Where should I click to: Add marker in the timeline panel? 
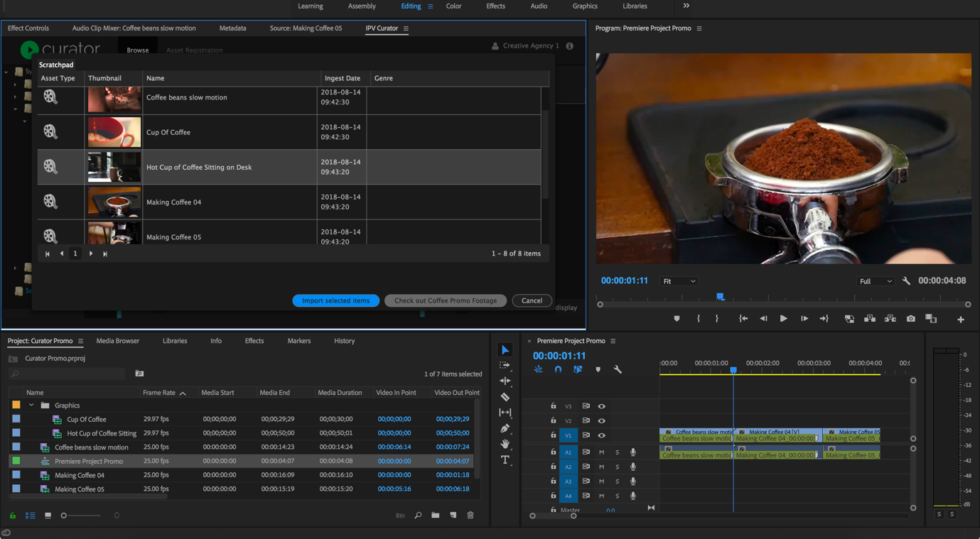(598, 369)
